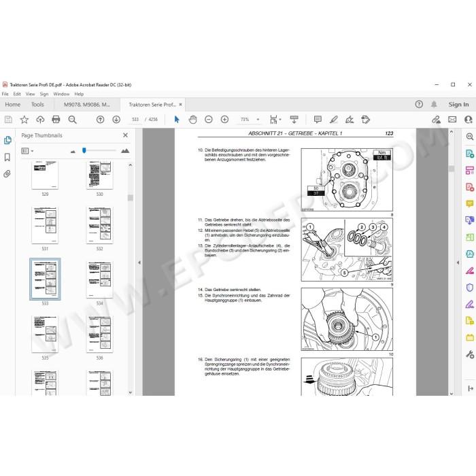Send file by email envelope icon
476x476 pixels.
pyautogui.click(x=452, y=120)
